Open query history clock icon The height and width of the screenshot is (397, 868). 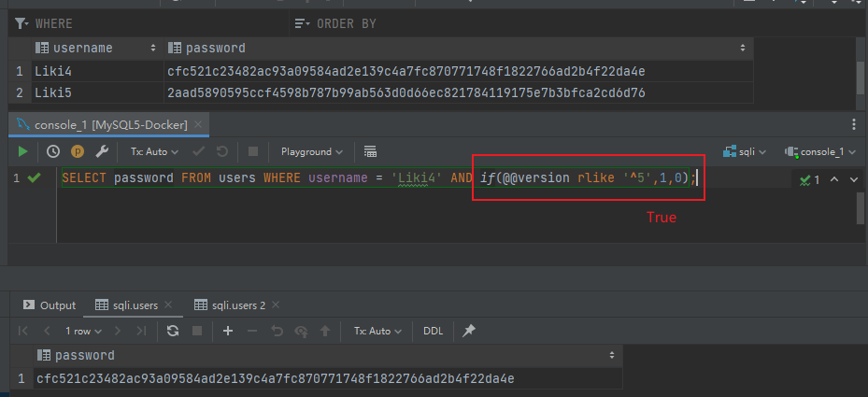[x=53, y=151]
